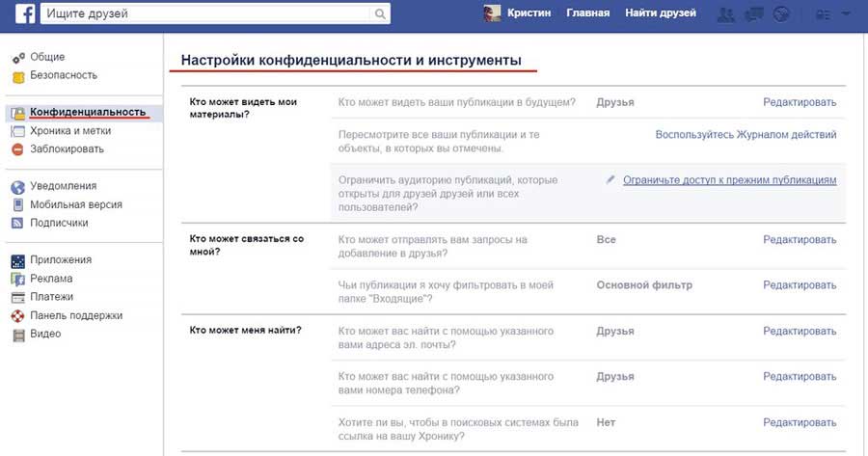
Task: Click the search magnifier button
Action: 380,13
